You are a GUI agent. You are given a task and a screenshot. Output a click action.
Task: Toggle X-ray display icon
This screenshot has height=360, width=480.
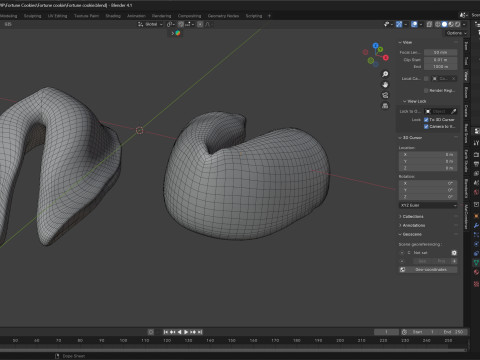tap(429, 24)
